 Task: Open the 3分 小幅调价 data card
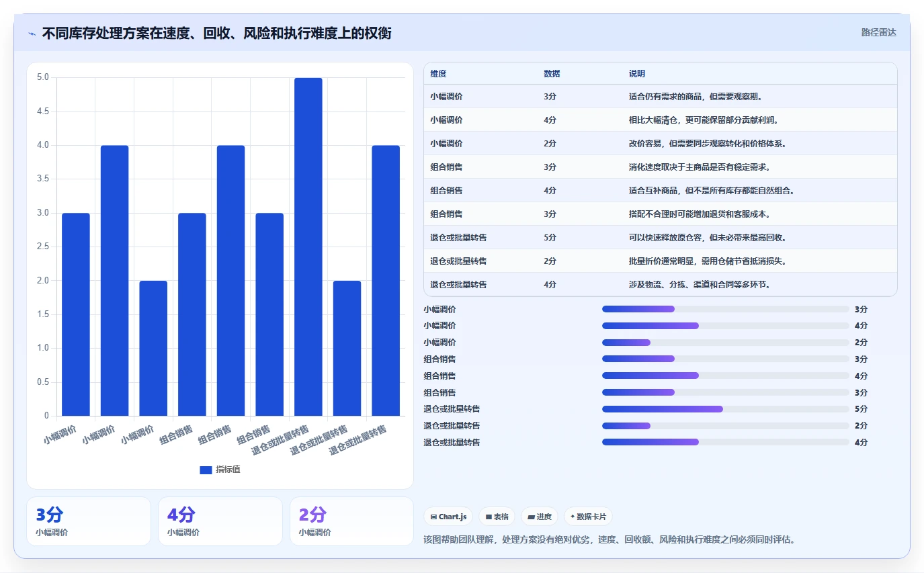pos(89,521)
